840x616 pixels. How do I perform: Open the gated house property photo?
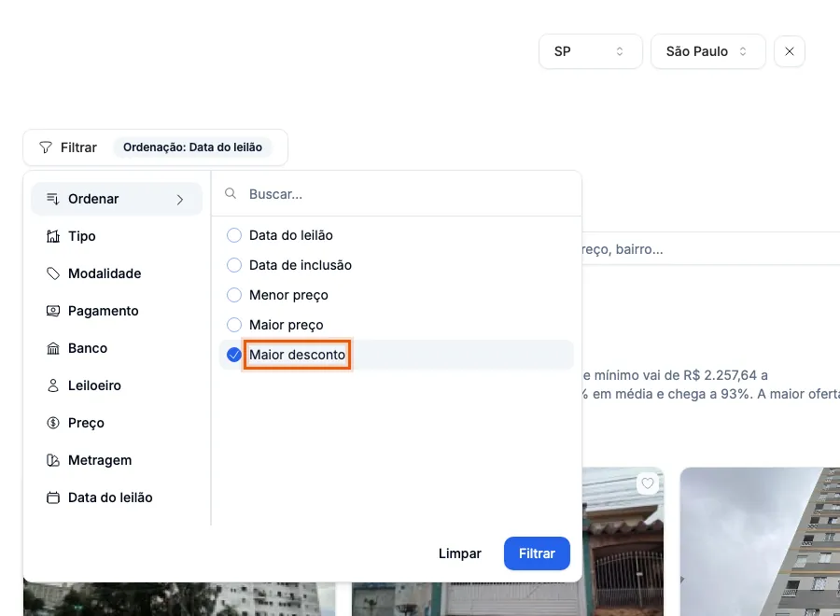pyautogui.click(x=623, y=541)
